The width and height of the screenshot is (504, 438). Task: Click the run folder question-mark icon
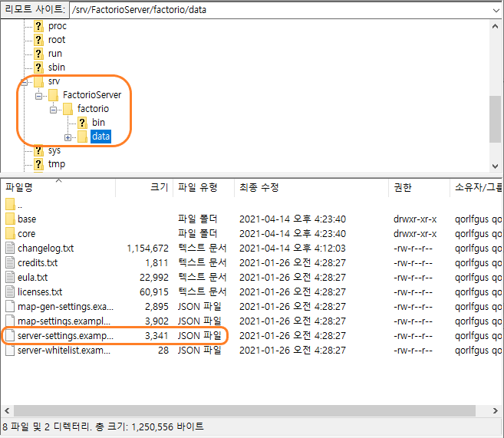(x=38, y=54)
